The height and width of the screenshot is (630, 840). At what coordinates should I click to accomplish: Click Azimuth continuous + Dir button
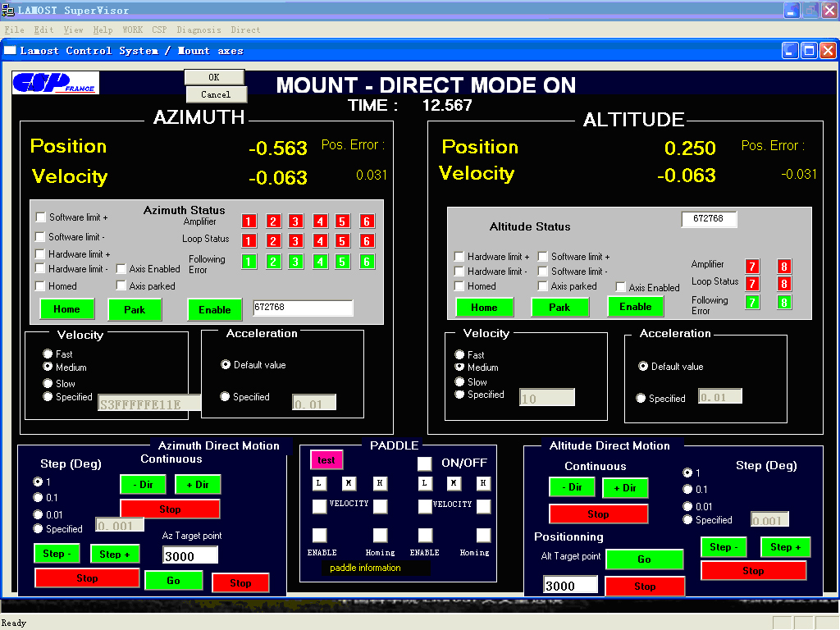point(198,484)
